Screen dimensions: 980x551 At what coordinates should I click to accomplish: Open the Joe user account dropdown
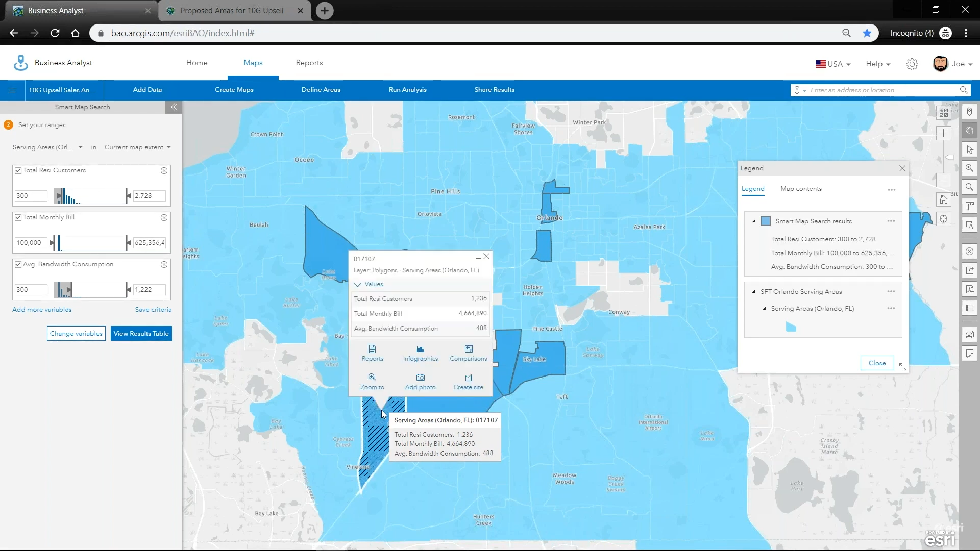pyautogui.click(x=952, y=64)
